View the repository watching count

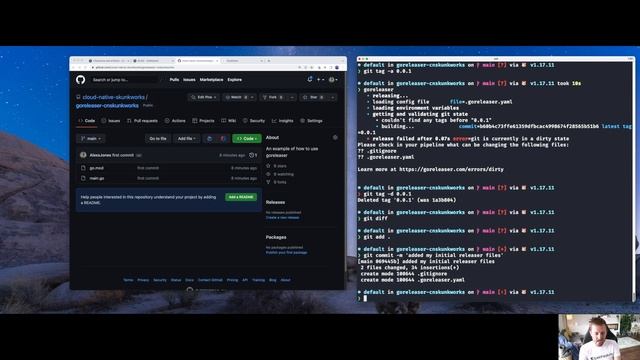coord(280,174)
